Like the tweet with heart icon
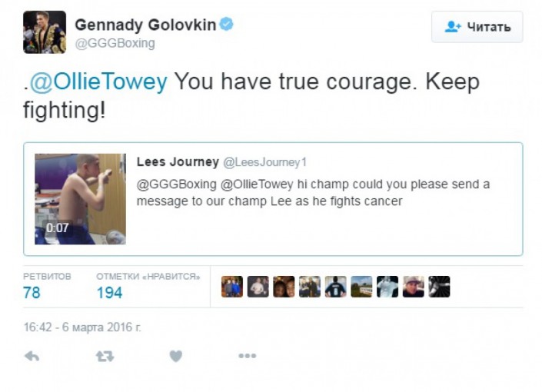542x392 pixels. click(x=176, y=356)
